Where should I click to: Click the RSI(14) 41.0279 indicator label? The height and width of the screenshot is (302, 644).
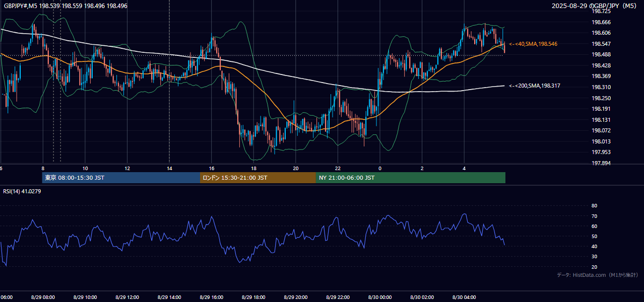point(22,191)
